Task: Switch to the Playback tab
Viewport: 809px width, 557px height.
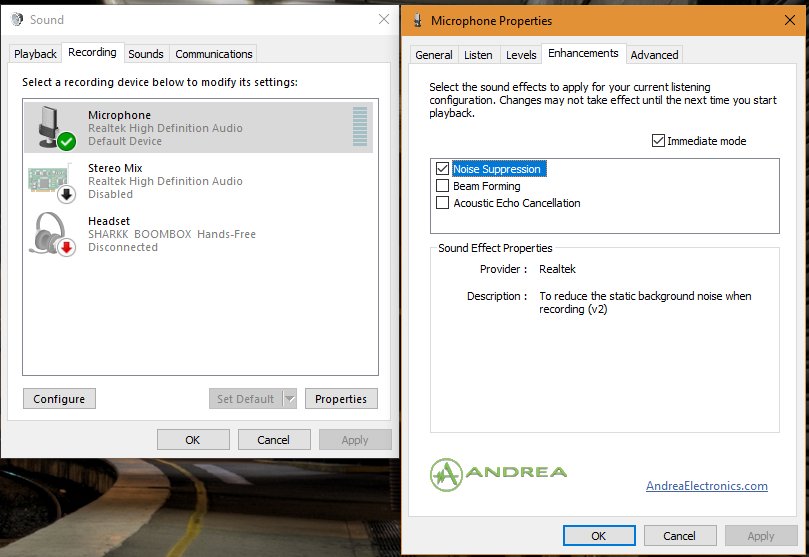Action: 35,54
